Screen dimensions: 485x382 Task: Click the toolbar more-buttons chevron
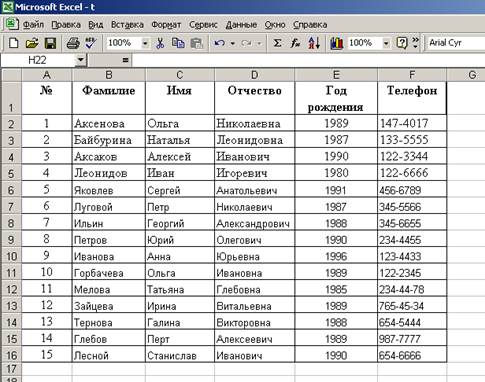coord(415,43)
